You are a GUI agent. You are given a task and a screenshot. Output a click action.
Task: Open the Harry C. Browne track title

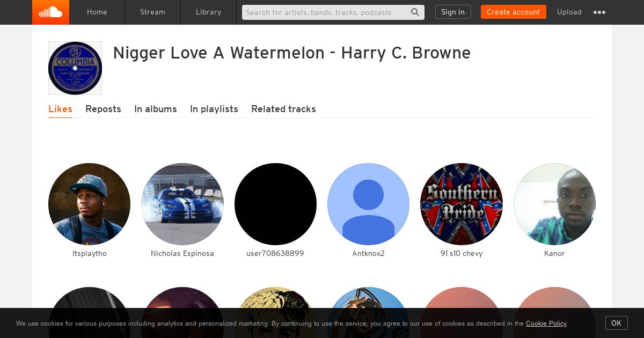click(x=291, y=53)
